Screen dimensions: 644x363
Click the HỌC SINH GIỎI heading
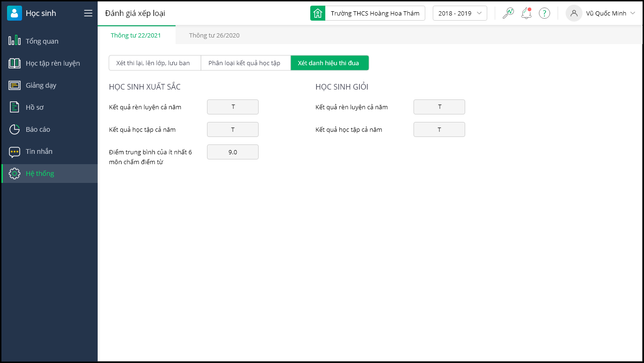point(342,87)
